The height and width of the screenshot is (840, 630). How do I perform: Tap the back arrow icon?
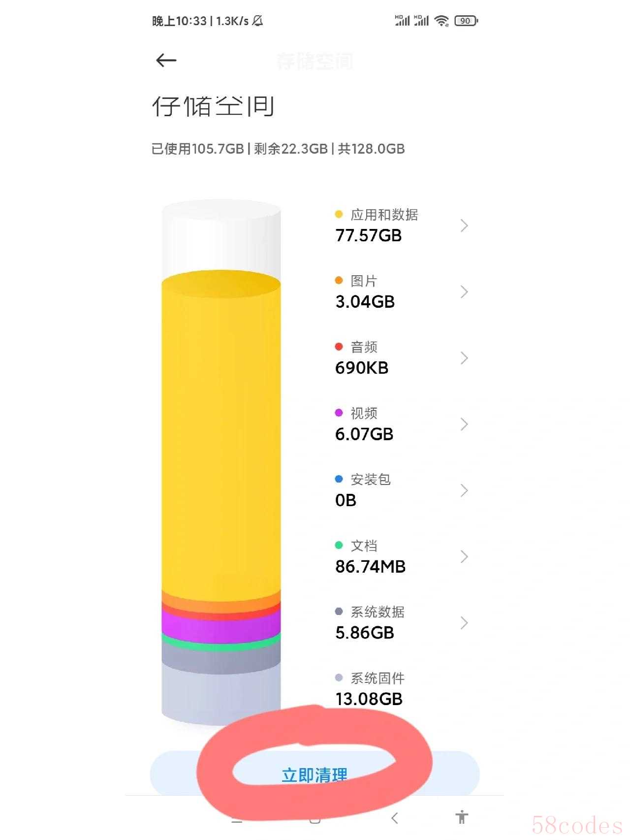[166, 61]
